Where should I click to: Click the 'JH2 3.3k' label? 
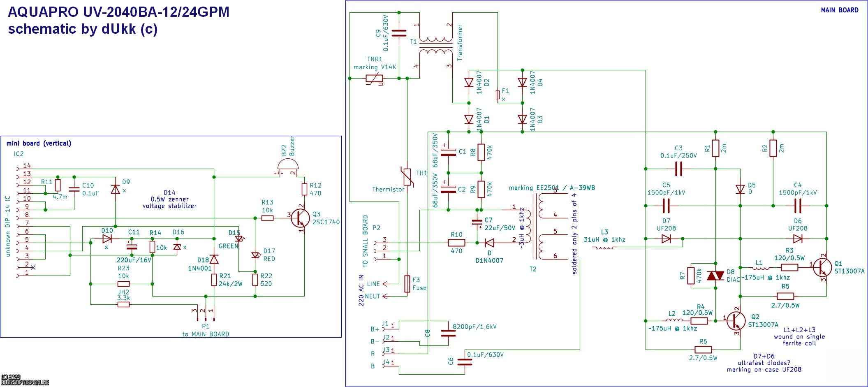coord(123,295)
